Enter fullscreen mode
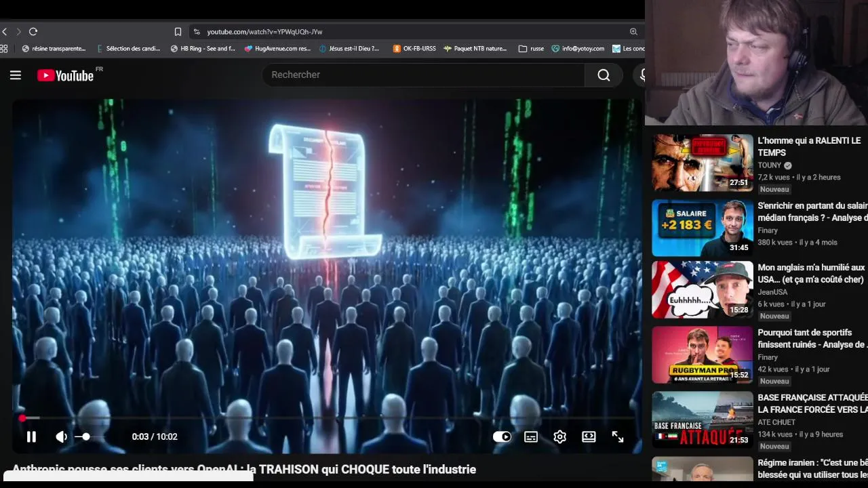The height and width of the screenshot is (488, 868). [x=618, y=437]
